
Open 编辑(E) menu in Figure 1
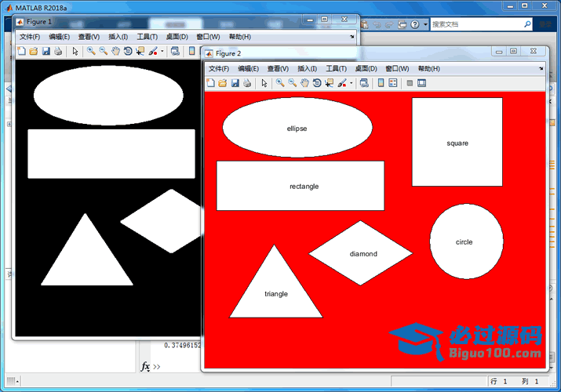(x=60, y=37)
